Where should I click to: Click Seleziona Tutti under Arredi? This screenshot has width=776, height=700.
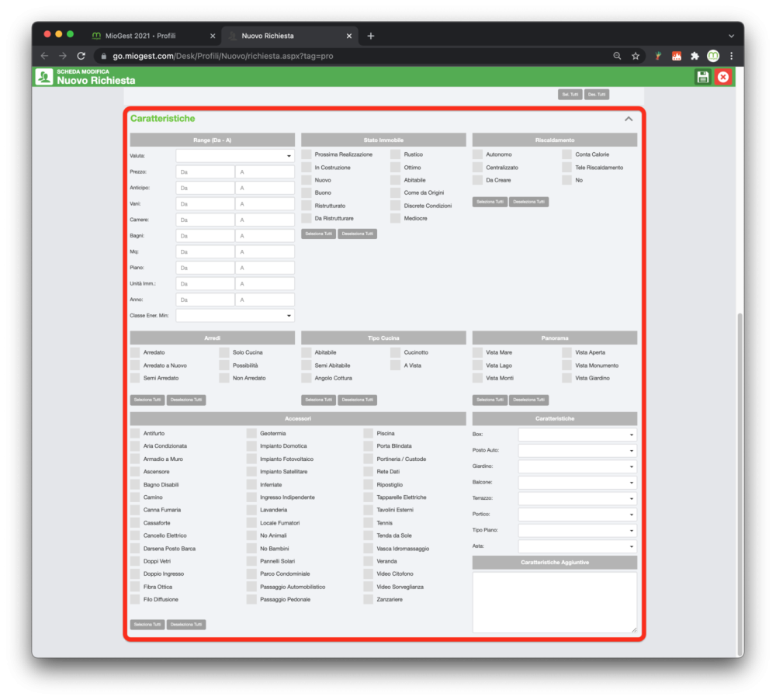pyautogui.click(x=147, y=400)
